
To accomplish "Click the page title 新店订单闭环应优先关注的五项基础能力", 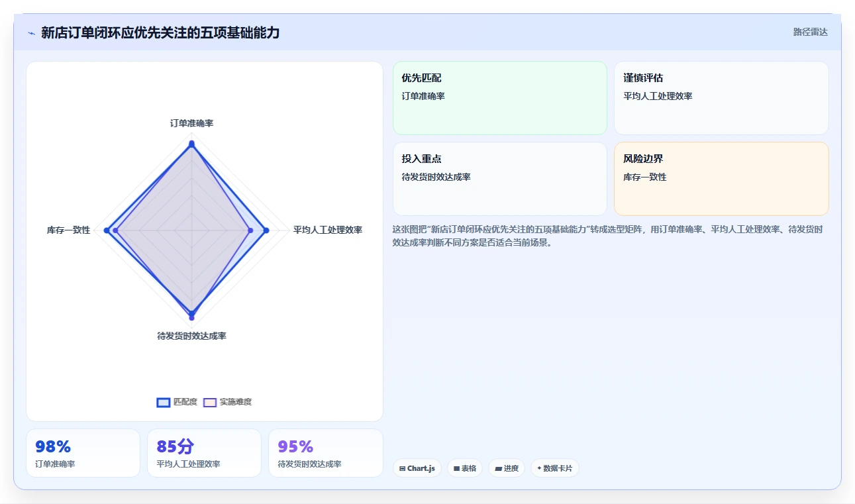I will (x=160, y=32).
